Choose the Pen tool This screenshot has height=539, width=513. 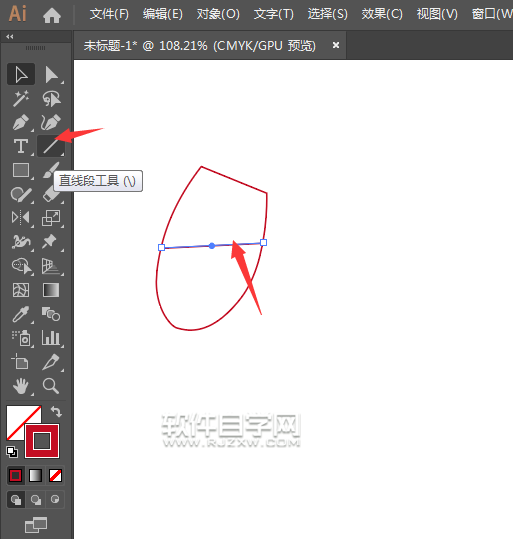pyautogui.click(x=21, y=122)
